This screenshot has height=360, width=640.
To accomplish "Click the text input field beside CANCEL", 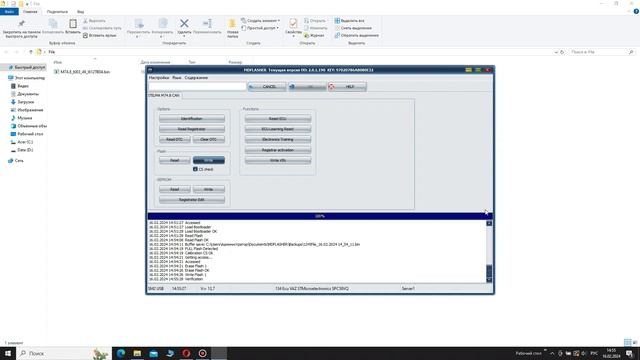I will (197, 87).
